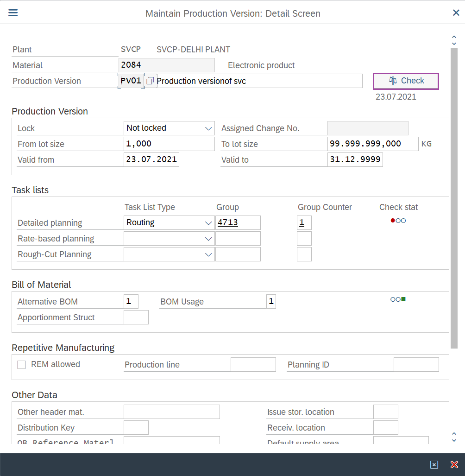Viewport: 465px width, 476px height.
Task: Click the red cancel icon in footer
Action: [454, 464]
